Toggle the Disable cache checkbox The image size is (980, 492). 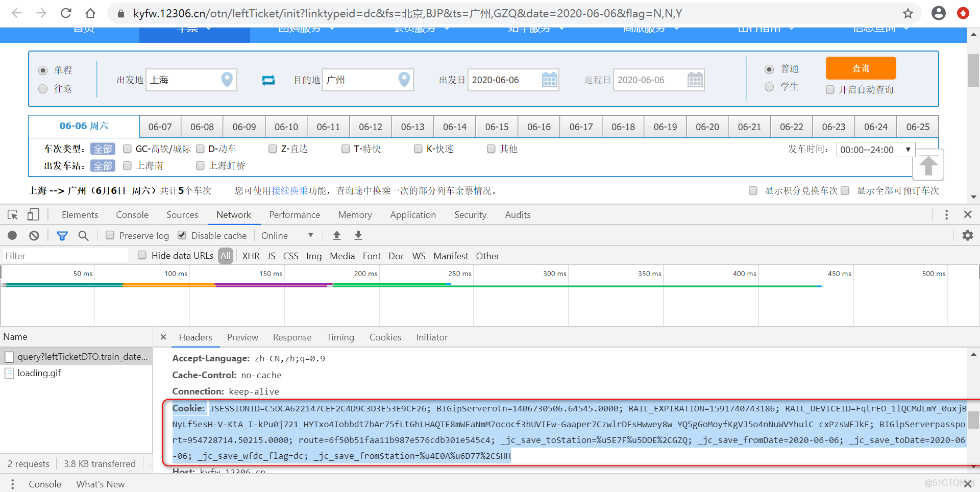[x=182, y=235]
